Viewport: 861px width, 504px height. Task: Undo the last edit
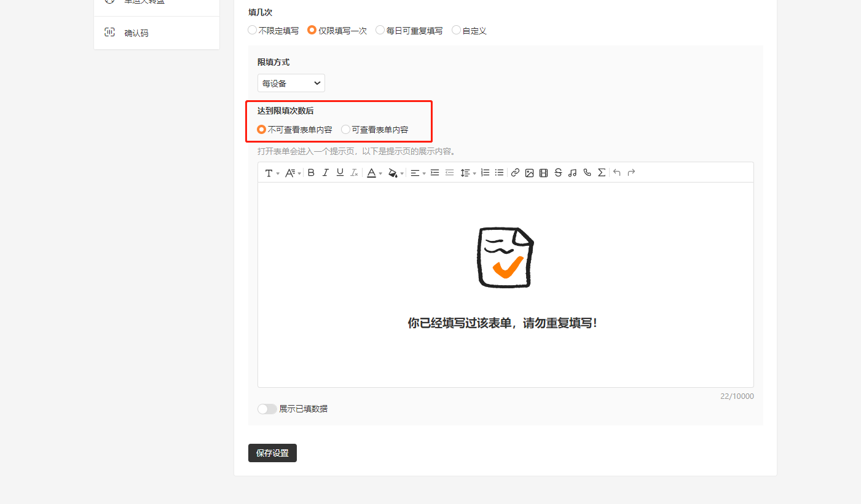pyautogui.click(x=617, y=173)
